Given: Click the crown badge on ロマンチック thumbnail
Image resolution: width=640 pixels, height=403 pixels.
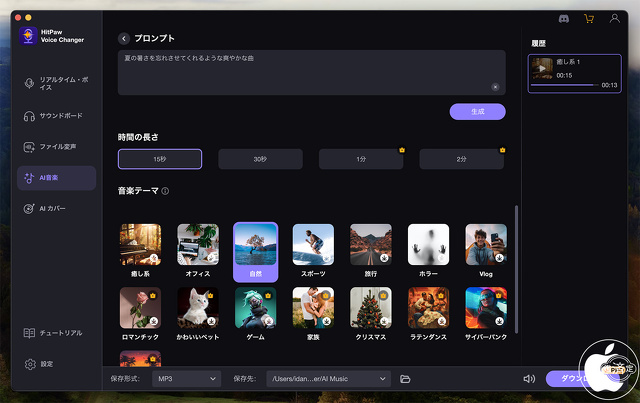Looking at the screenshot, I should 153,295.
